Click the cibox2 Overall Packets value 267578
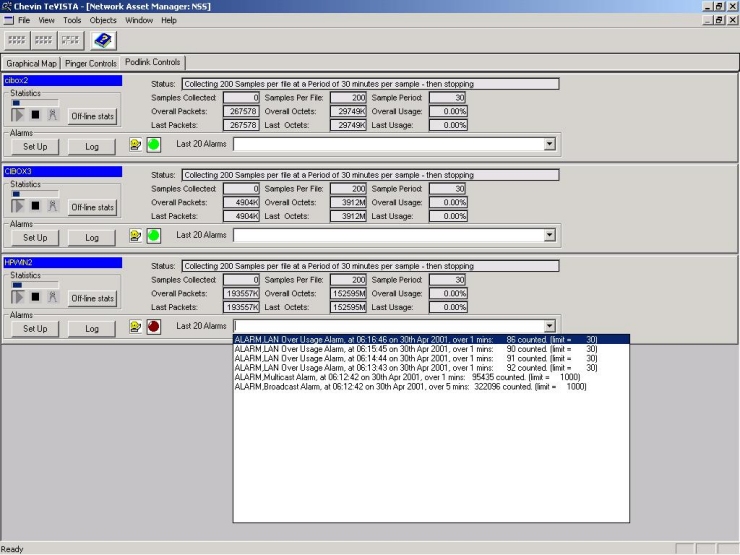The image size is (740, 555). (241, 111)
